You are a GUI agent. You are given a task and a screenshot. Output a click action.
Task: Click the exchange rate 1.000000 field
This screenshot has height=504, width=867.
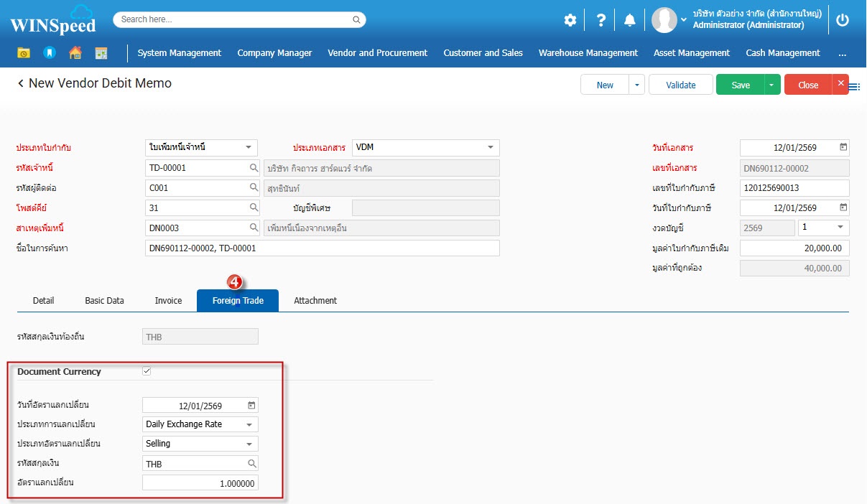pos(200,483)
